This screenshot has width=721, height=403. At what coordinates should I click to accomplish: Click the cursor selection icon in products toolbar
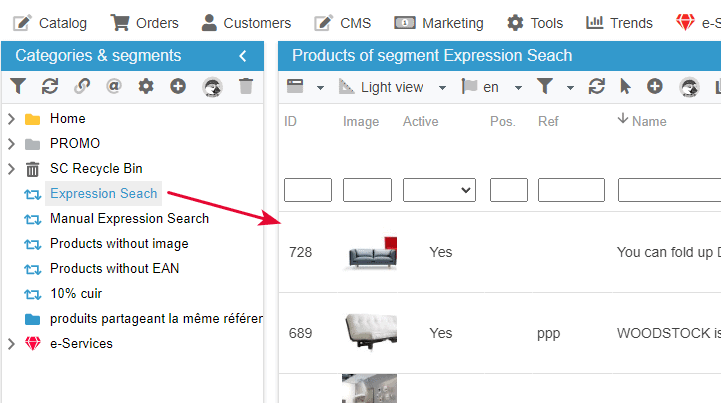coord(625,87)
